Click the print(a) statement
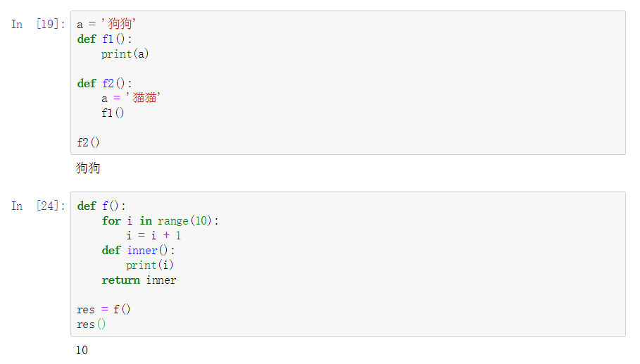 pyautogui.click(x=125, y=54)
